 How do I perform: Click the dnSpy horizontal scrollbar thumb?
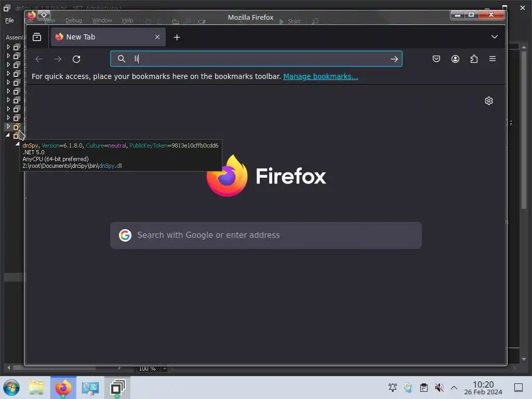click(x=54, y=368)
